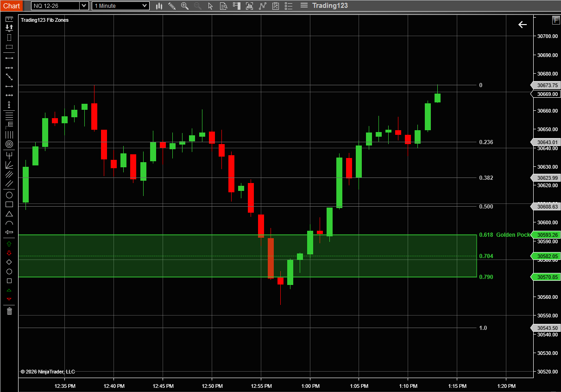Select the Ruler drawing tool

(x=9, y=19)
